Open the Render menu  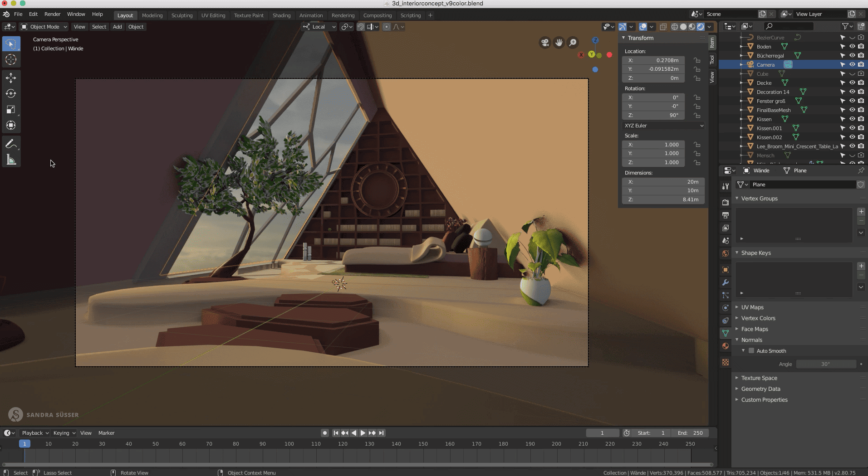pyautogui.click(x=52, y=14)
